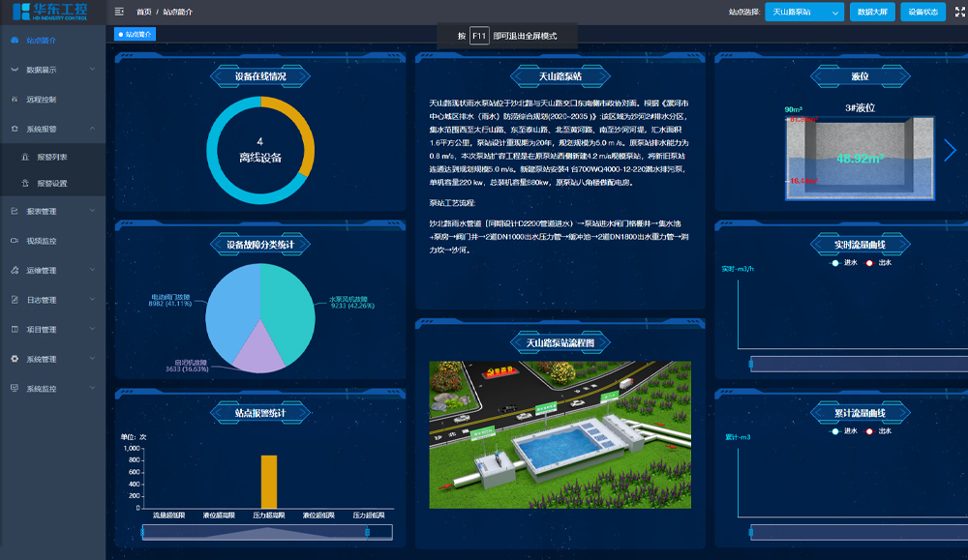Click the sidebar collapse hamburger icon

coord(119,12)
